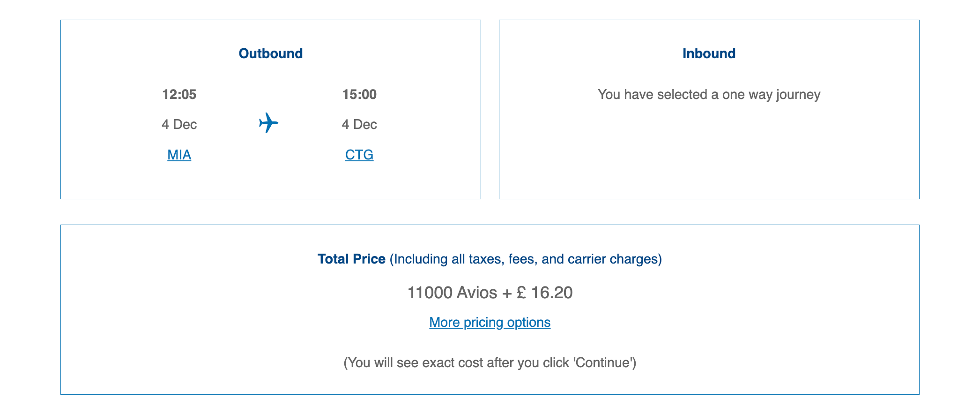Screen dimensions: 980x407
Task: Click empty space in the Inbound panel
Action: [709, 155]
